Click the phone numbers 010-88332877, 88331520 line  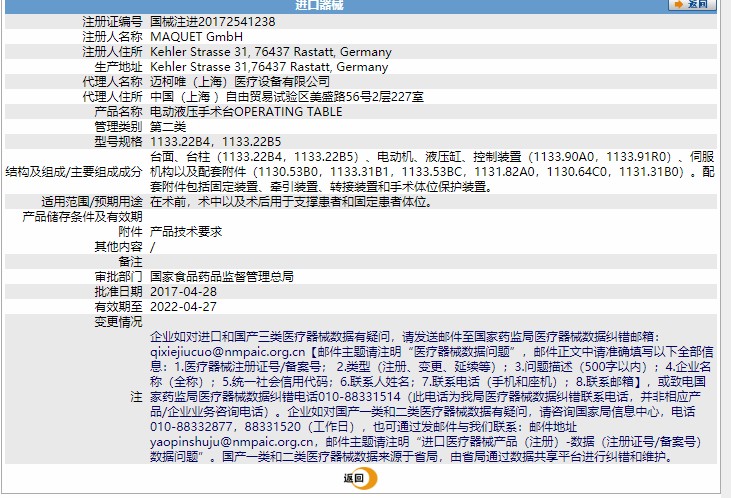226,427
